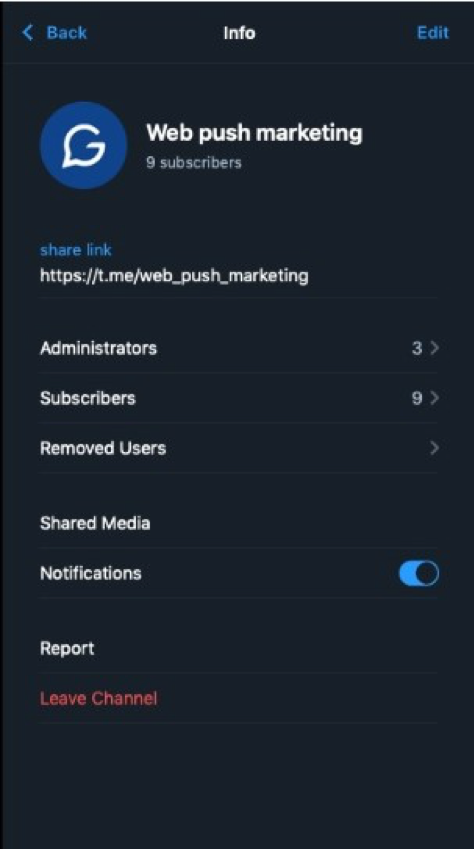Click the administrators count number 3
474x849 pixels.
pyautogui.click(x=417, y=348)
